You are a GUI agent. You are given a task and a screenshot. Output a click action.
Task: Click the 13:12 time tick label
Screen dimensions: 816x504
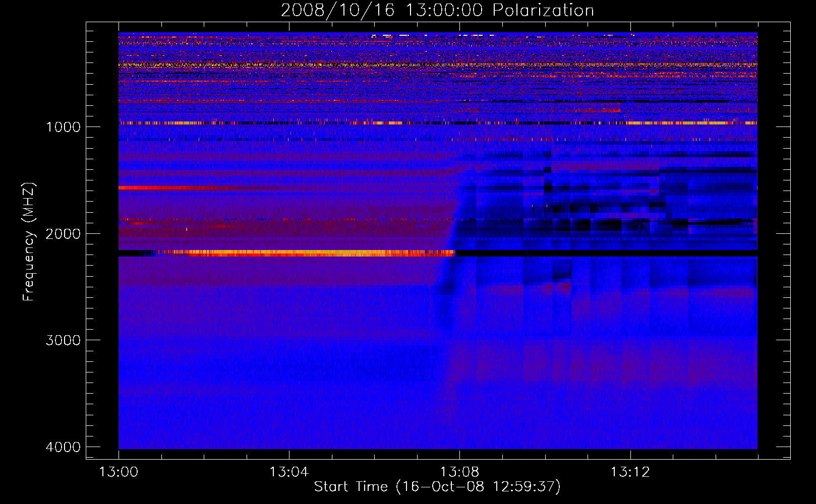pos(630,472)
